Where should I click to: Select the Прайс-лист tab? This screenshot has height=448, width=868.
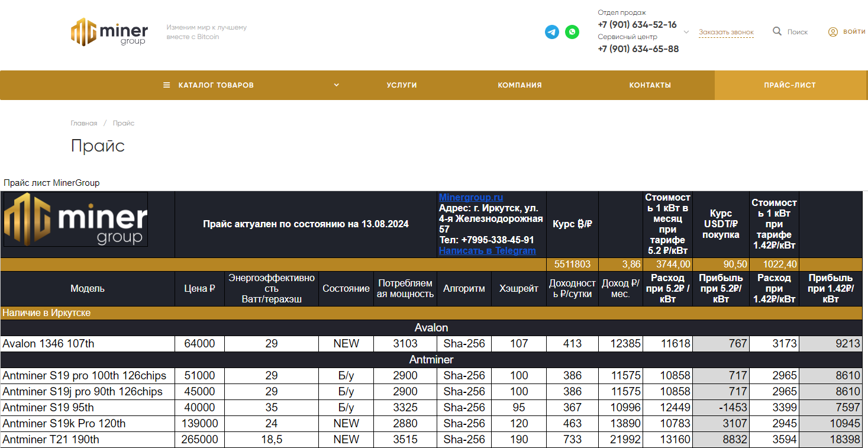point(789,85)
